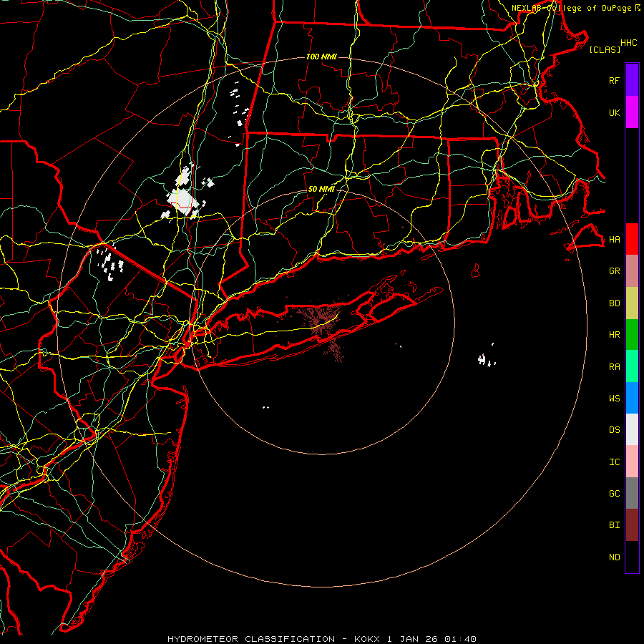Select the BD yellow legend block
Image resolution: width=644 pixels, height=644 pixels.
pyautogui.click(x=632, y=303)
